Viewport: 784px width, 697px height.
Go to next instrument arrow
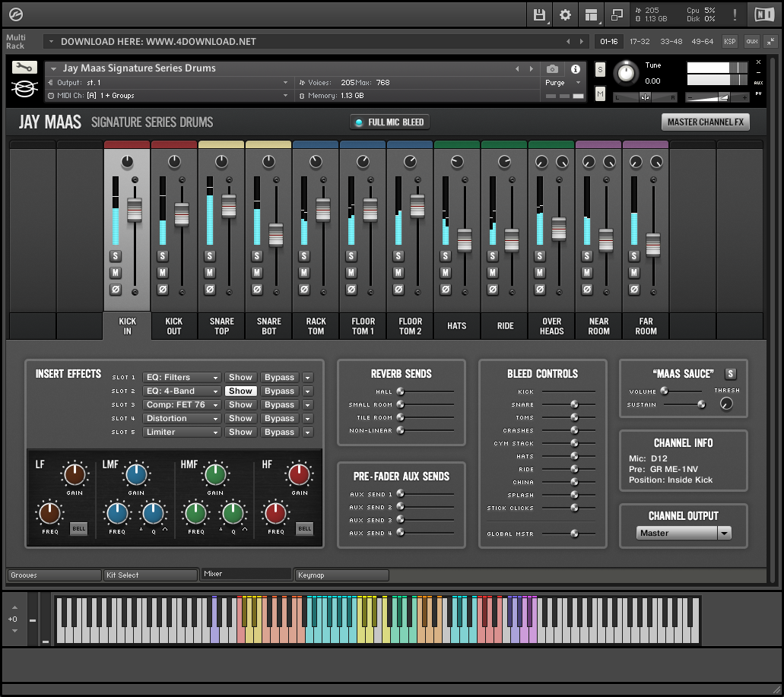click(531, 69)
